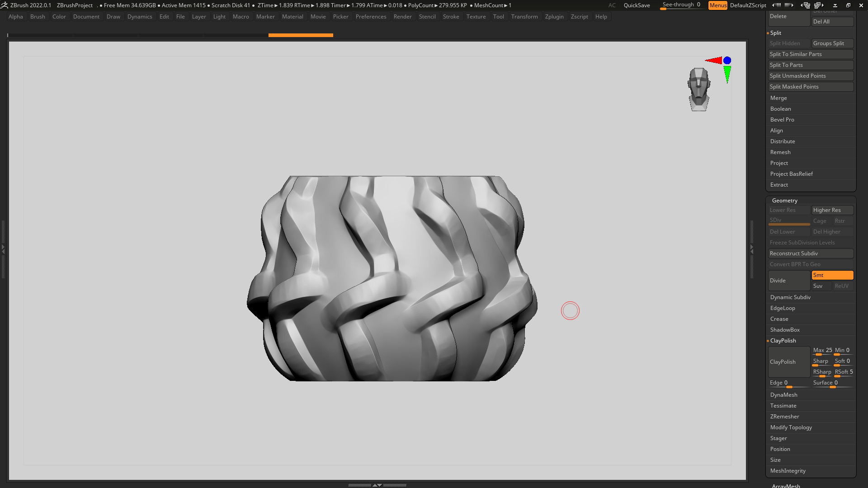
Task: Click the hide-to-tray window icon
Action: pyautogui.click(x=835, y=5)
